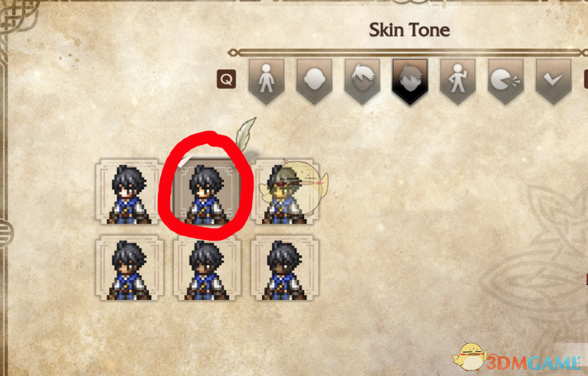The image size is (588, 376).
Task: Pick the red-circled light skin tone
Action: point(206,192)
